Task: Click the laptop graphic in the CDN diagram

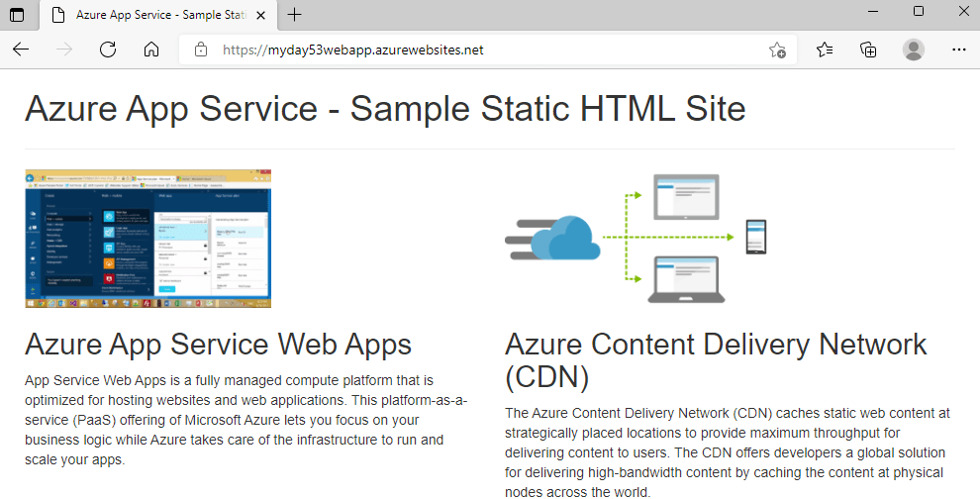Action: pyautogui.click(x=690, y=279)
